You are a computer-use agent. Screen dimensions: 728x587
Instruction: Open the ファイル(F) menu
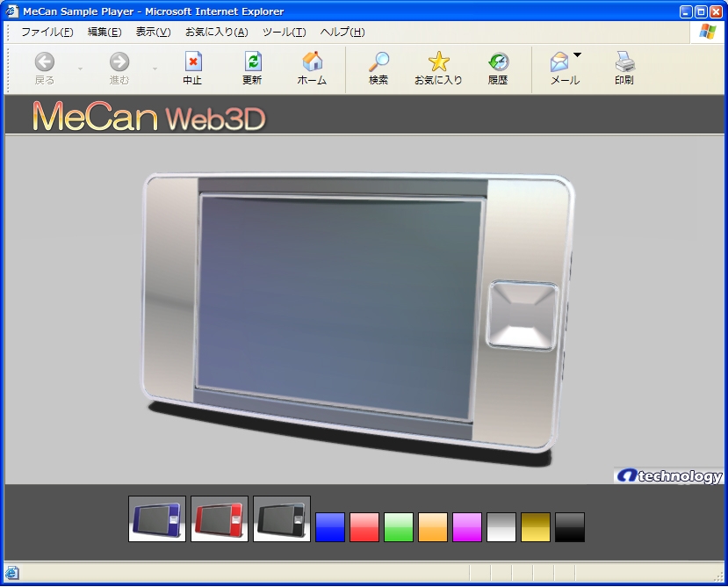tap(47, 32)
